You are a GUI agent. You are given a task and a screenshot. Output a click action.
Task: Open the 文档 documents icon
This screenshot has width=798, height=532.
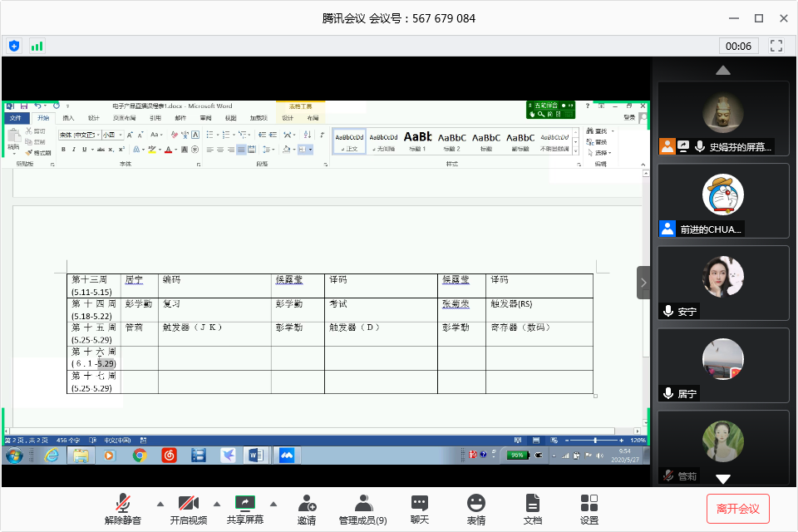click(532, 509)
